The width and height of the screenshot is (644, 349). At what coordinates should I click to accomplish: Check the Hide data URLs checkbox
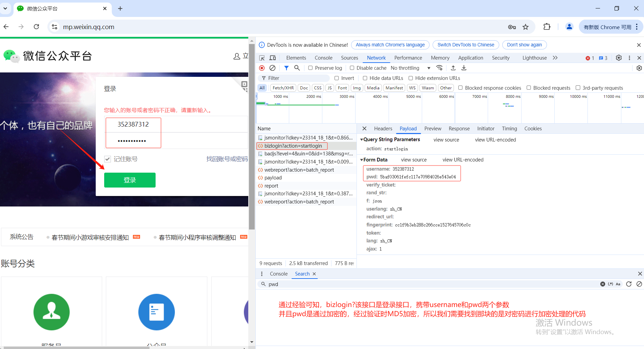point(365,78)
